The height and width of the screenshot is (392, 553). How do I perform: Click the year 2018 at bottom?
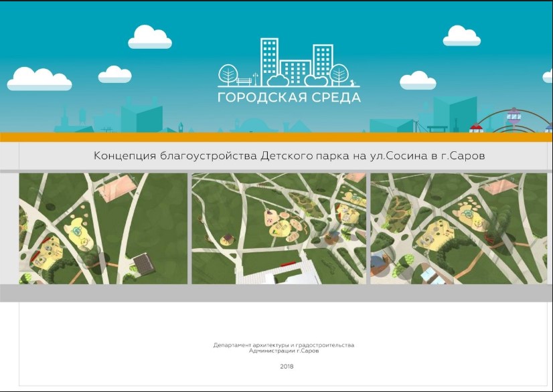tap(287, 366)
